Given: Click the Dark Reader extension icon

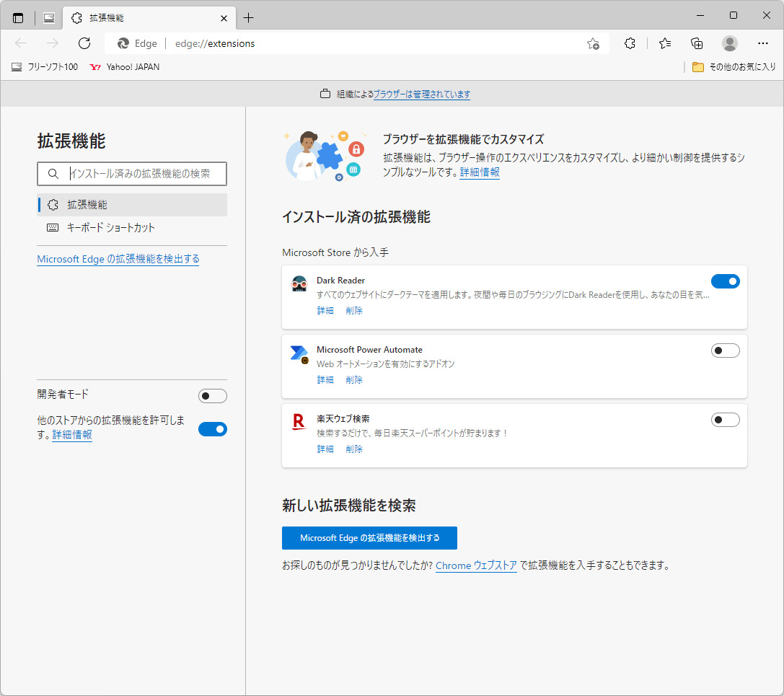Looking at the screenshot, I should pos(299,283).
